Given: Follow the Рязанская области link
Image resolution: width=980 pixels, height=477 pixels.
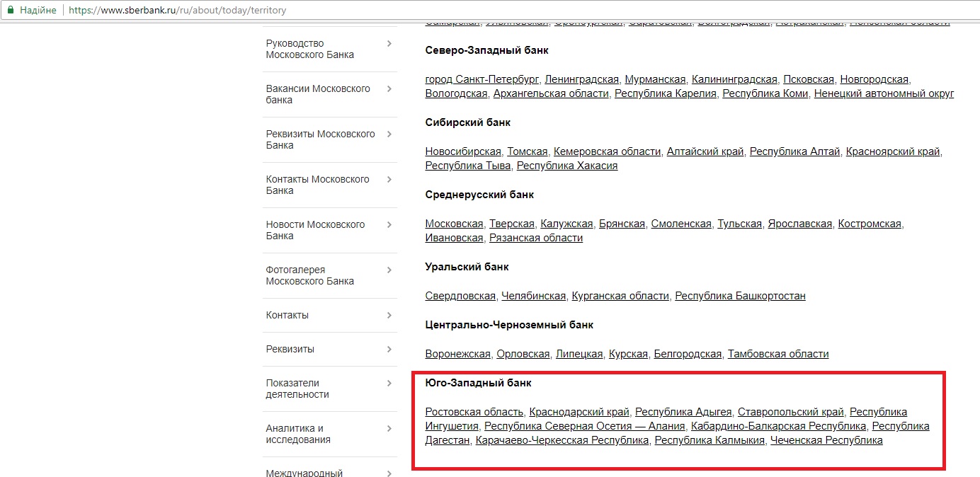Looking at the screenshot, I should 536,238.
